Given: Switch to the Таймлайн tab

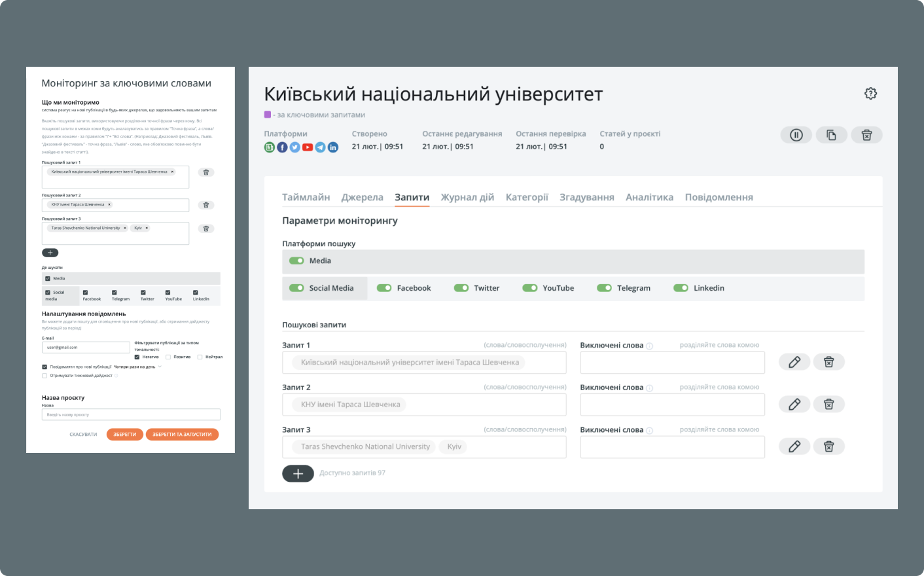Looking at the screenshot, I should coord(306,197).
